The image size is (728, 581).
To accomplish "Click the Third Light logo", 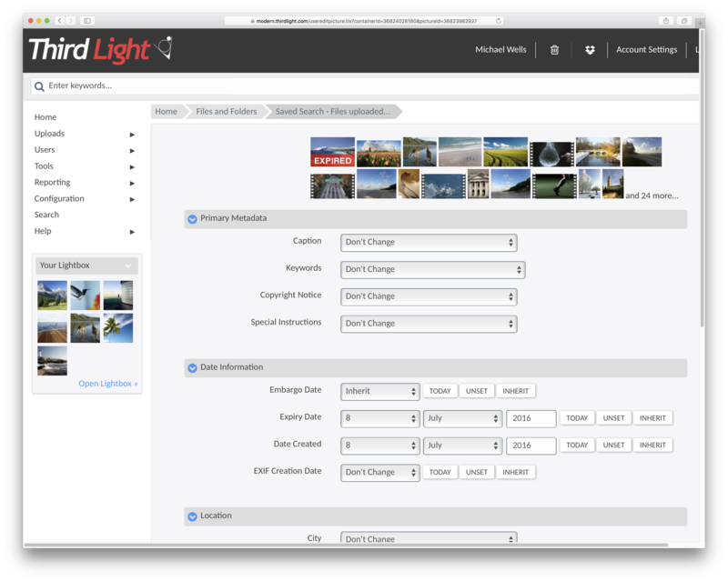I will point(100,50).
